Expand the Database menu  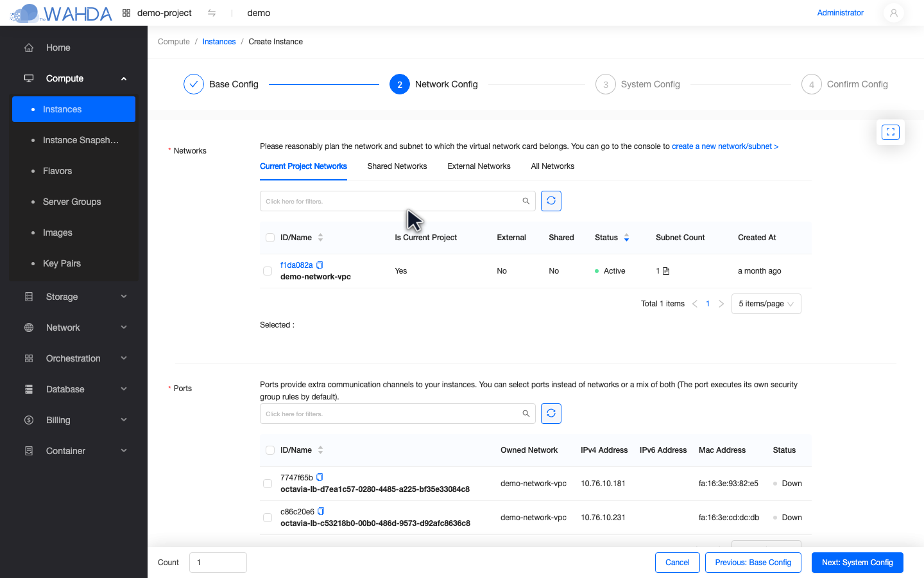[x=124, y=389]
